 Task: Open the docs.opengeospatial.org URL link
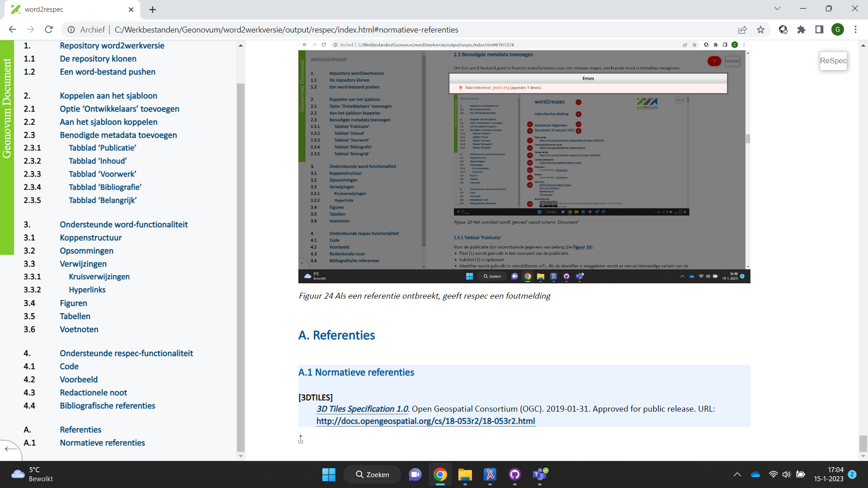coord(425,421)
